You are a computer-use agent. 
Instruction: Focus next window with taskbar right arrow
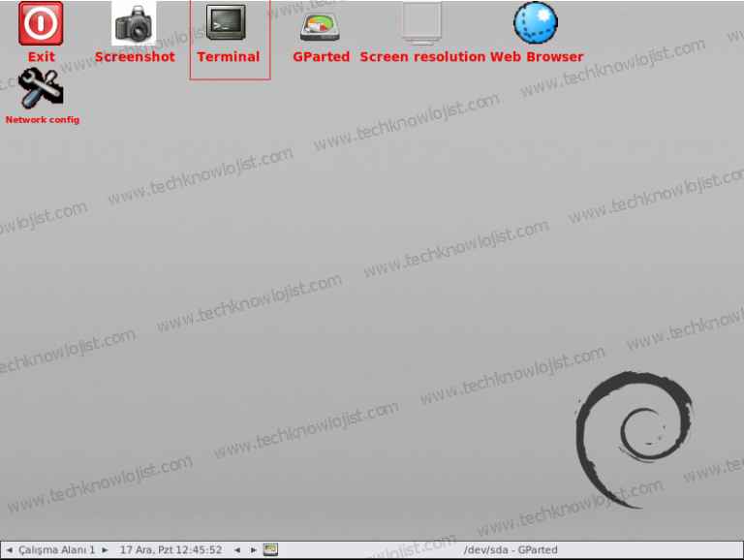tap(254, 550)
